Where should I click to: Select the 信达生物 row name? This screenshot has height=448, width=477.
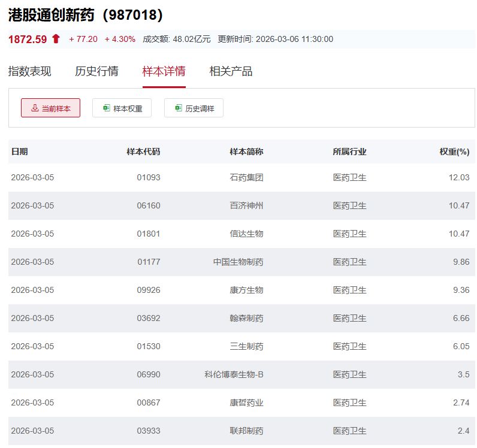pyautogui.click(x=246, y=234)
